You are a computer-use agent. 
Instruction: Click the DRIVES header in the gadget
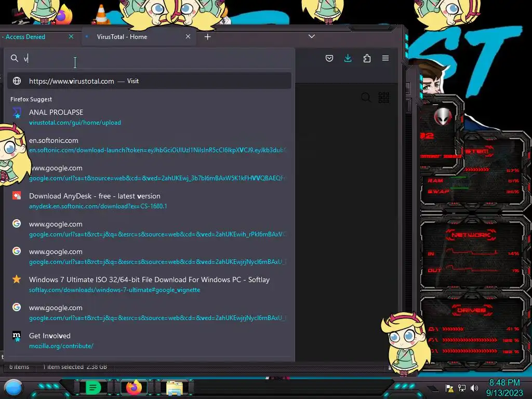[x=471, y=310]
